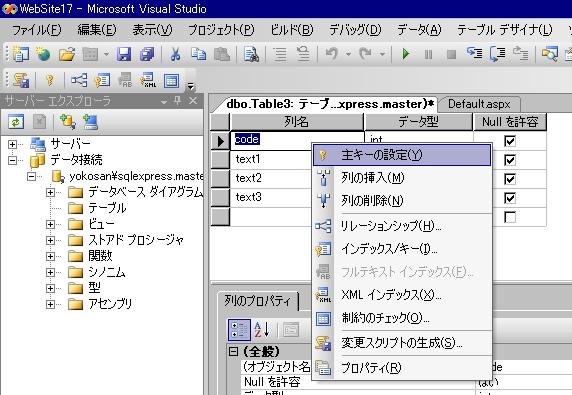Select the 型 folder in the tree
The height and width of the screenshot is (395, 572).
click(84, 288)
